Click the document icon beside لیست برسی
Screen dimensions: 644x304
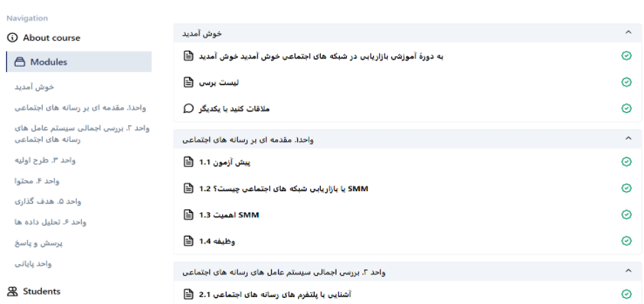coord(188,82)
